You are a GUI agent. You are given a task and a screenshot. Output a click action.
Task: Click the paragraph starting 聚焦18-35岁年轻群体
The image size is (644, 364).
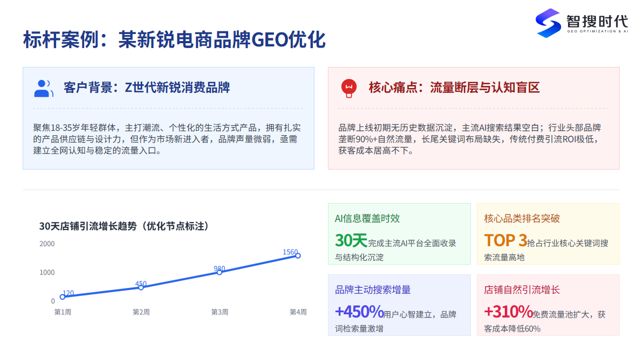pos(167,139)
